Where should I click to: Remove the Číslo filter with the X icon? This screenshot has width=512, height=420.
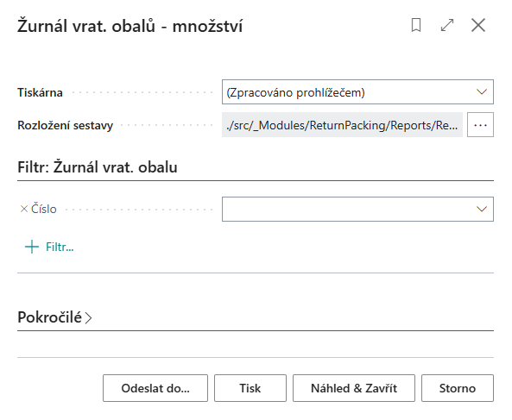[24, 209]
